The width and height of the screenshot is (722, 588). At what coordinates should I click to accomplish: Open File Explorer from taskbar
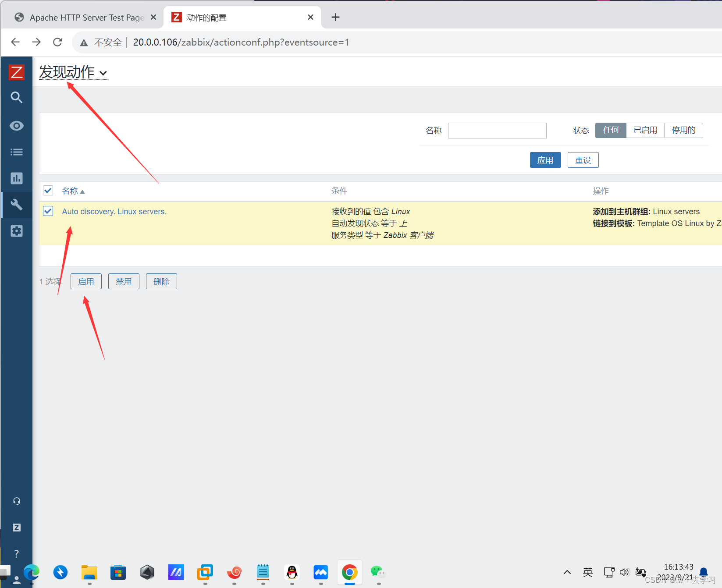point(89,572)
